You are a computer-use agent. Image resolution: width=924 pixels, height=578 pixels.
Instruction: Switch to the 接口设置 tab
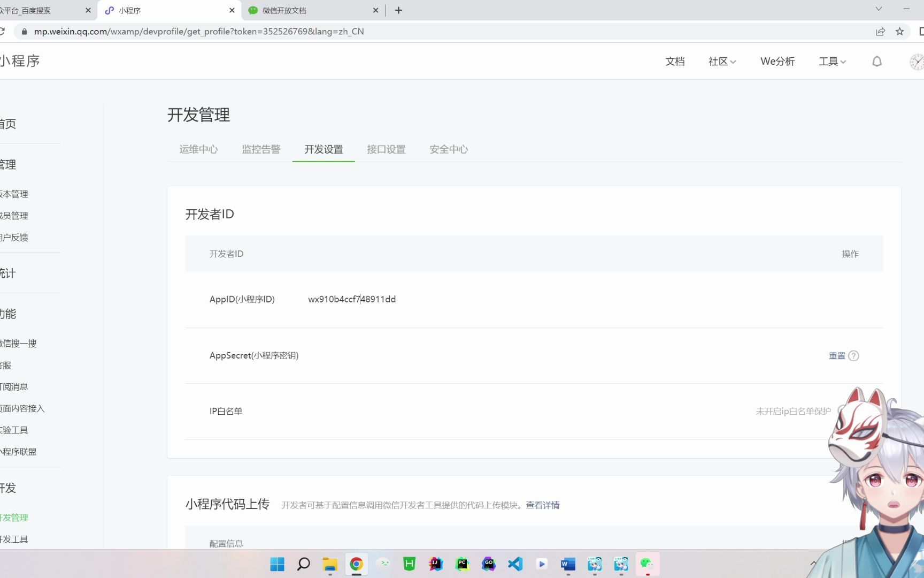tap(386, 149)
